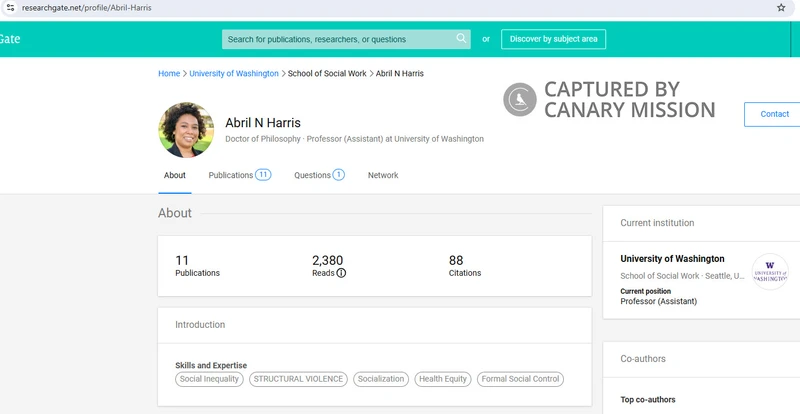Screen dimensions: 800x414
Task: Click the 11 Publications statistic
Action: [x=197, y=266]
